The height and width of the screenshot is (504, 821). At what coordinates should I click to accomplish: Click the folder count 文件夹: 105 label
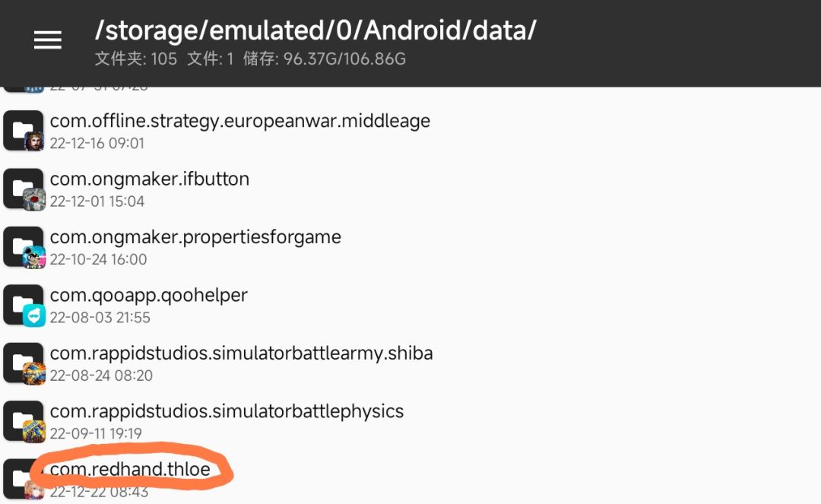136,59
